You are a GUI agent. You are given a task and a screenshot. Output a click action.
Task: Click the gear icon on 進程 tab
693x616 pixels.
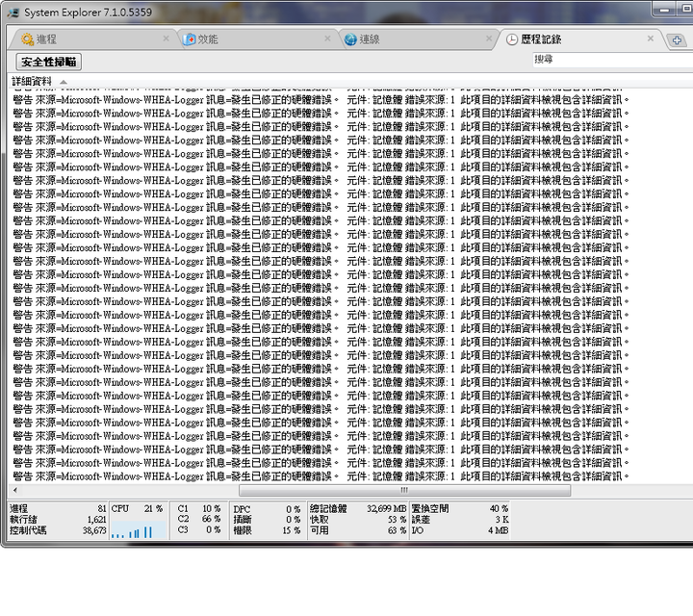(x=27, y=39)
